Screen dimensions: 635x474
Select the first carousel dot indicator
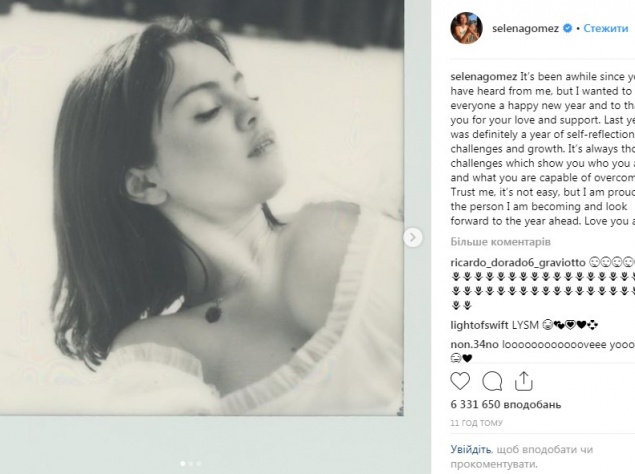[183, 463]
